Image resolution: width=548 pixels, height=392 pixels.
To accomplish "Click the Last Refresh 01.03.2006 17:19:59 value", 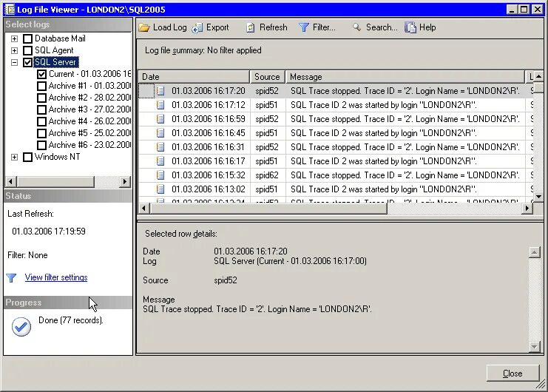I will 49,232.
